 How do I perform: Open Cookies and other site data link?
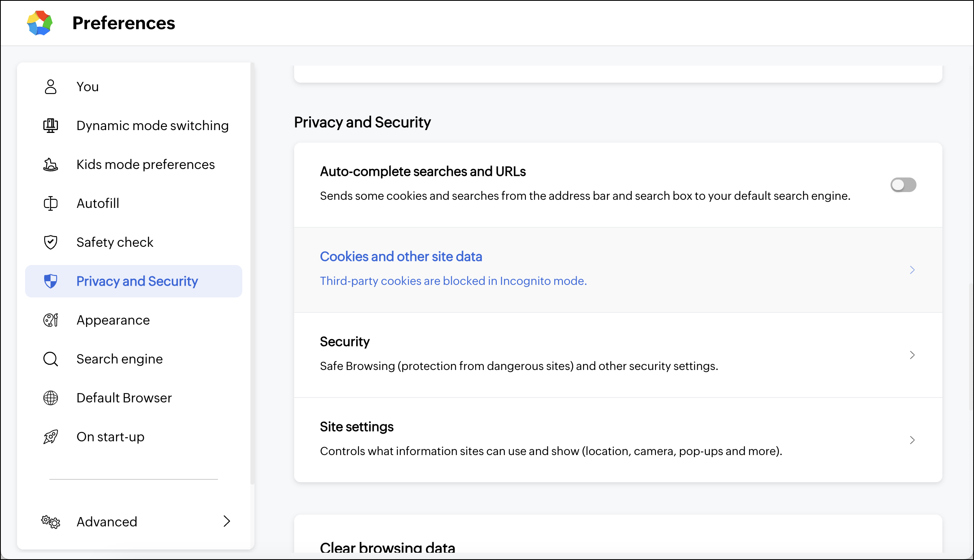[x=401, y=256]
